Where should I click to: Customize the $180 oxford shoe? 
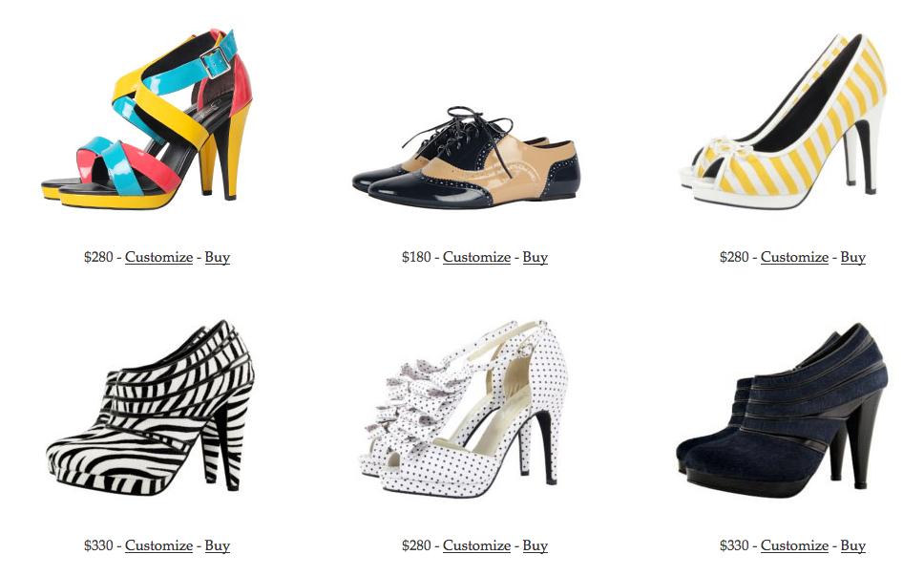[476, 257]
